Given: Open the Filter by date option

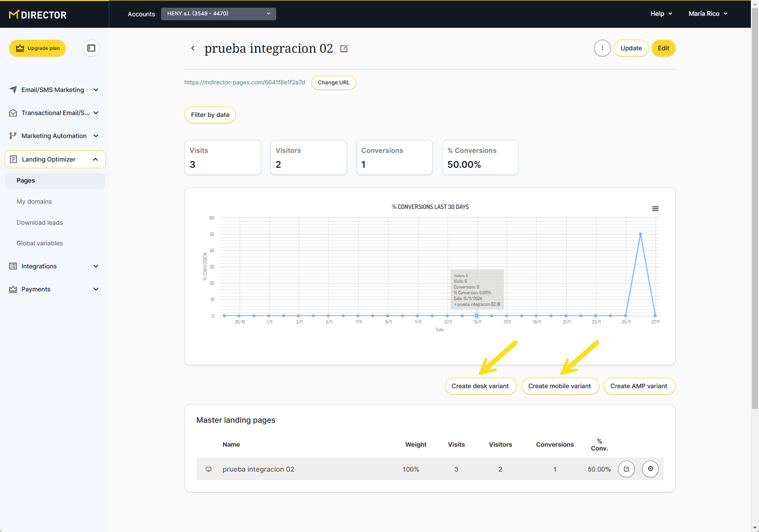Looking at the screenshot, I should [210, 115].
